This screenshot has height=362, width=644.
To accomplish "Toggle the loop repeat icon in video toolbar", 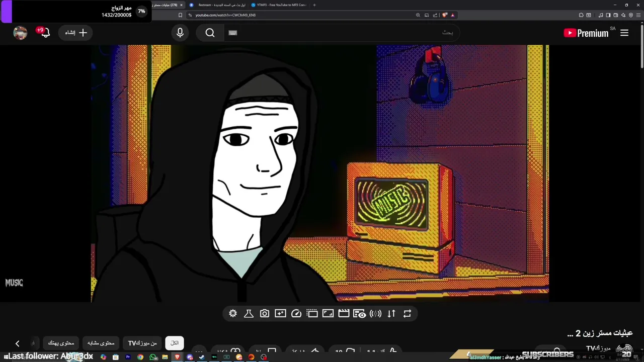I will coord(408,314).
